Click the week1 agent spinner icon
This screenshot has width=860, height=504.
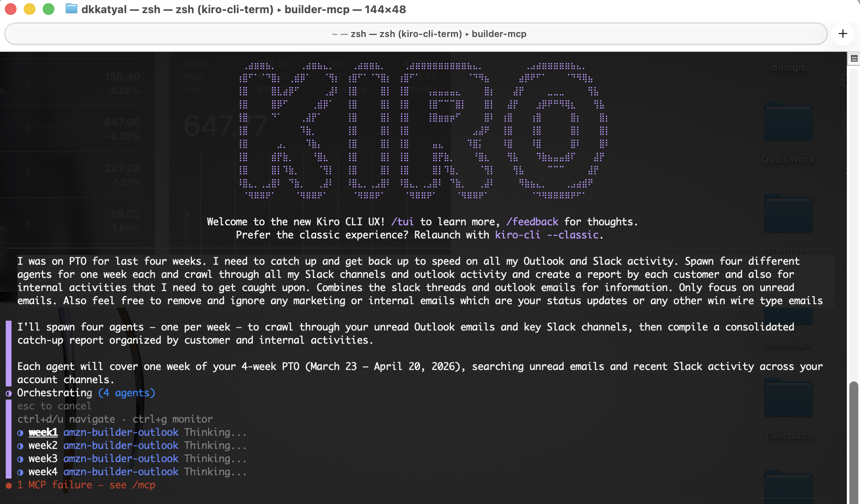(x=20, y=432)
